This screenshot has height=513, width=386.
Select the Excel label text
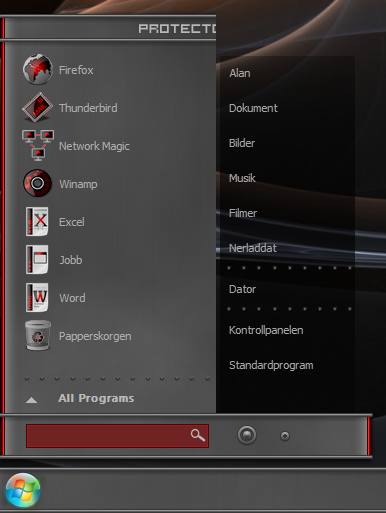(72, 222)
